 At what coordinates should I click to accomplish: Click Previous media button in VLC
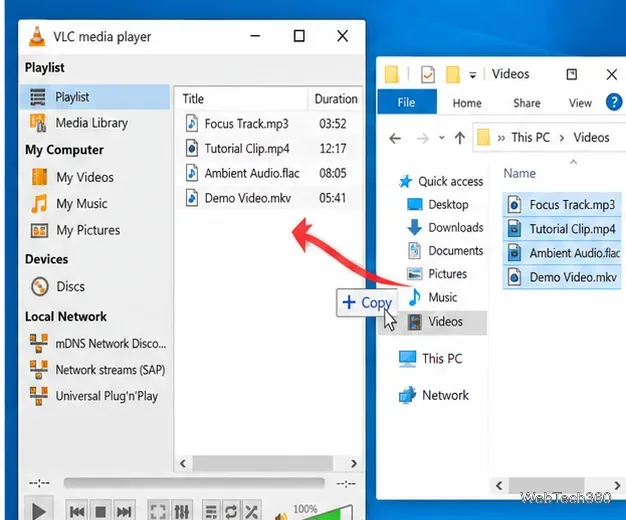77,511
